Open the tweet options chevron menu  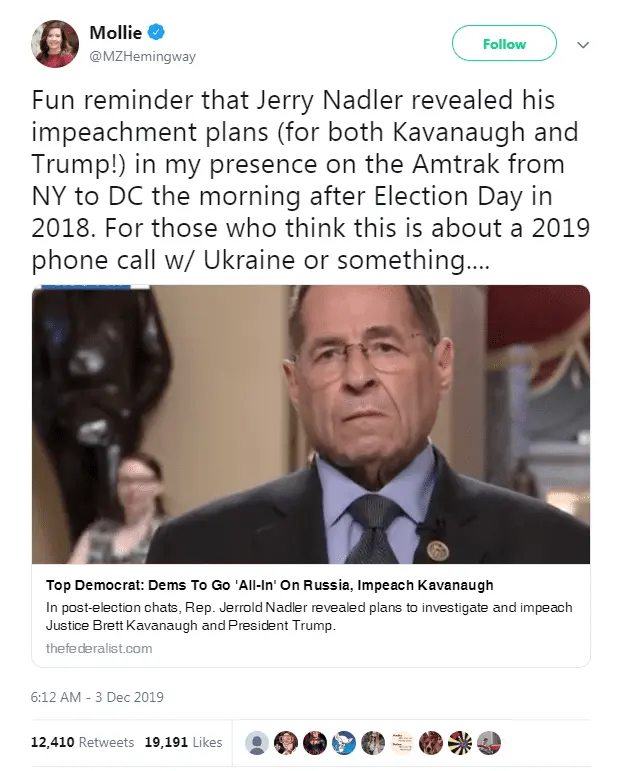(x=584, y=45)
